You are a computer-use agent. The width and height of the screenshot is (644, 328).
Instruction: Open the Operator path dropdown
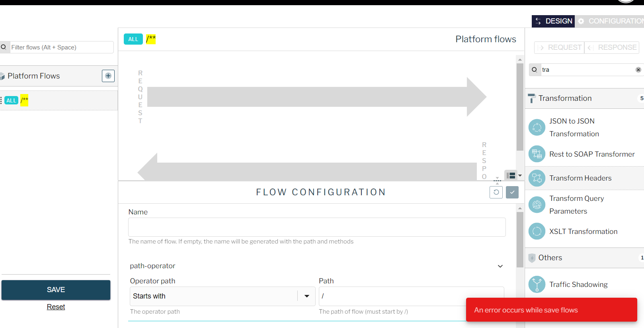coord(306,296)
